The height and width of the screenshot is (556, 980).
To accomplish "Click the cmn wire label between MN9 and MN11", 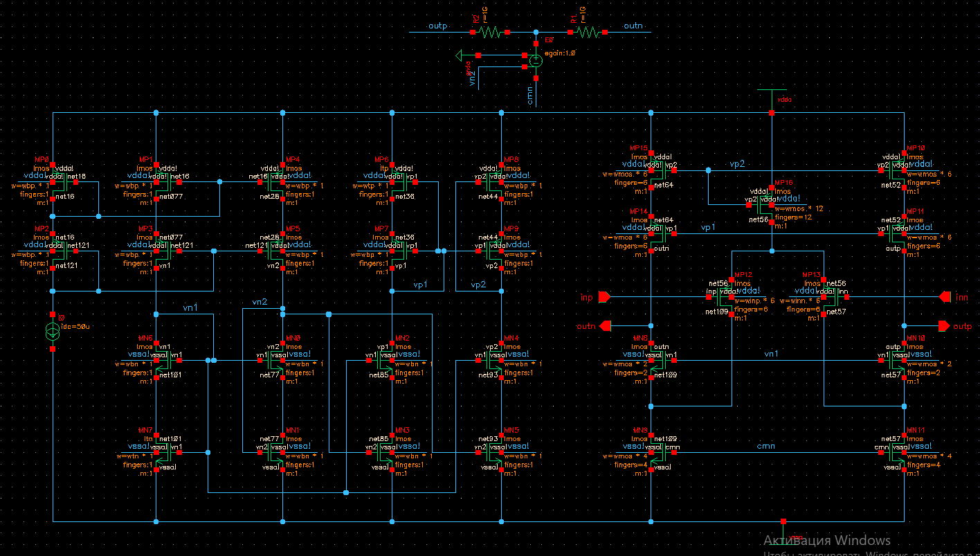I will pos(765,446).
